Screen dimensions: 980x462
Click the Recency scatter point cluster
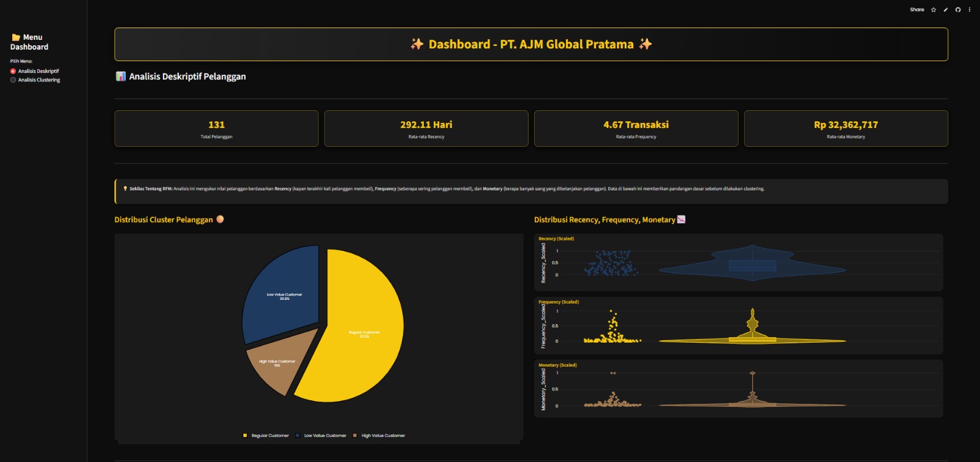(x=611, y=263)
